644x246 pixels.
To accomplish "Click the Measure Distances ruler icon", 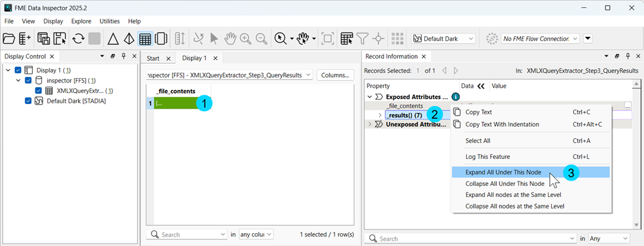I will 180,39.
